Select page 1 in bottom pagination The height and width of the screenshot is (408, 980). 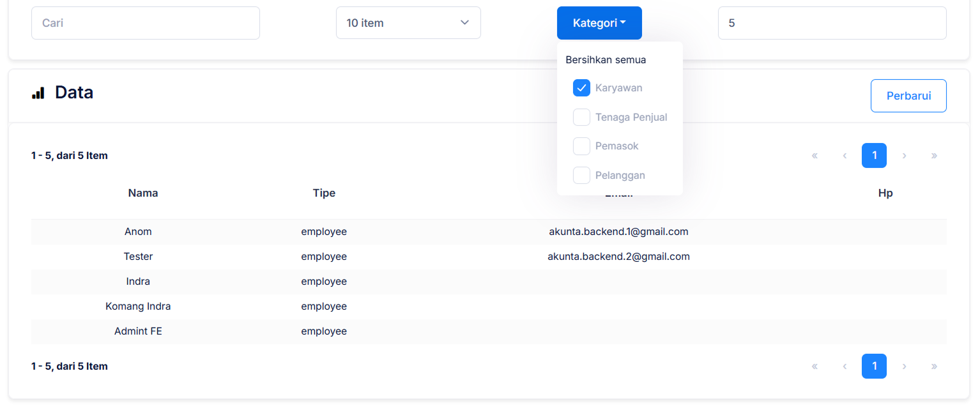point(874,366)
